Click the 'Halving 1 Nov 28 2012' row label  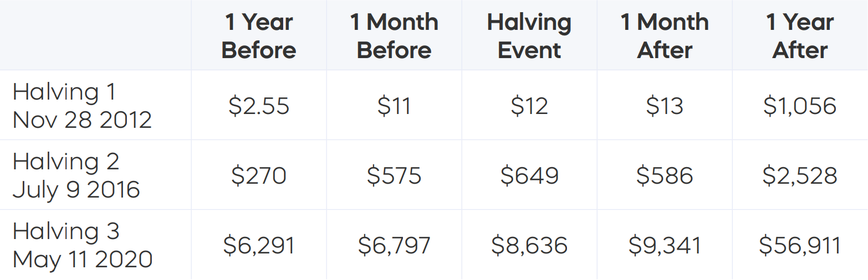[82, 105]
